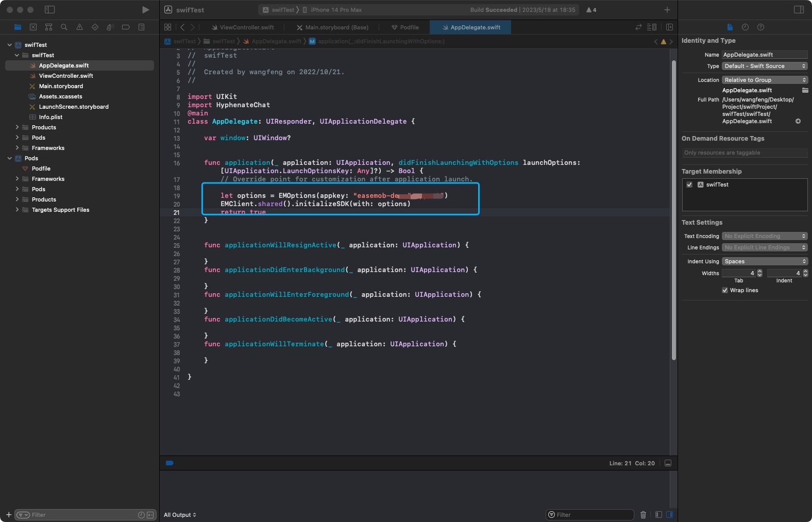This screenshot has height=522, width=812.
Task: Toggle the console pane
Action: [x=669, y=515]
